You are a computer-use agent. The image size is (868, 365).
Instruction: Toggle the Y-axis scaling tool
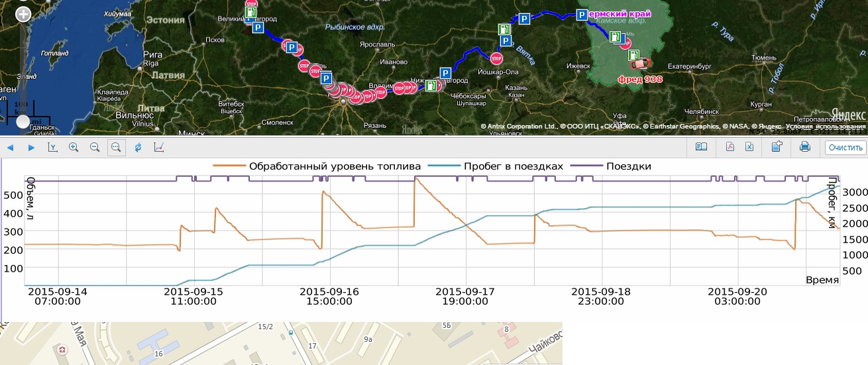pyautogui.click(x=52, y=147)
